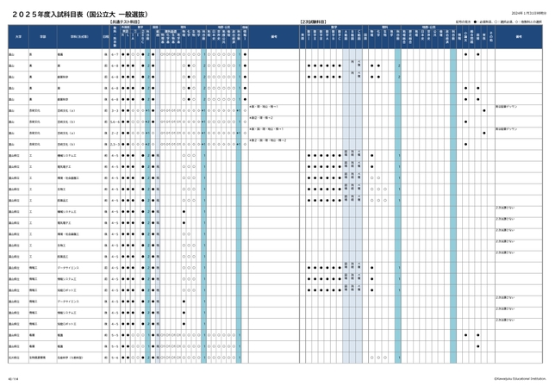
Task: Click first row's filled circle under 小論文
Action: click(x=466, y=53)
